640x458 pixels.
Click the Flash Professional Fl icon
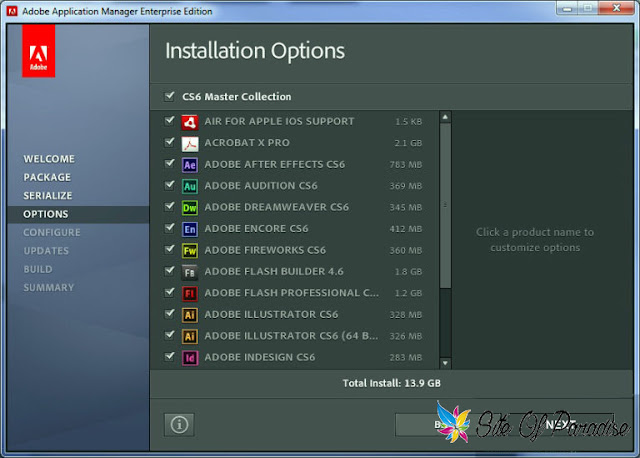pos(190,293)
